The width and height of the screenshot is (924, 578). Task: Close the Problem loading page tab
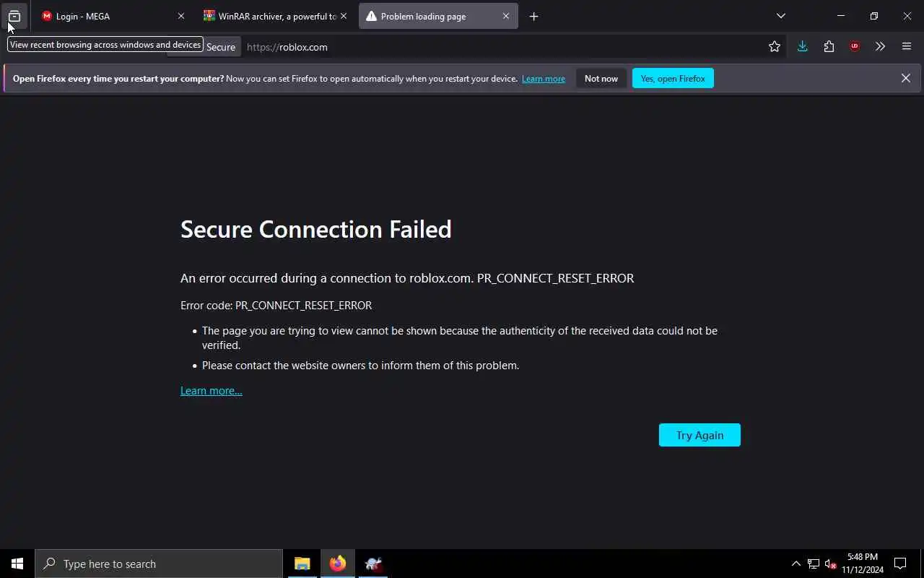506,16
